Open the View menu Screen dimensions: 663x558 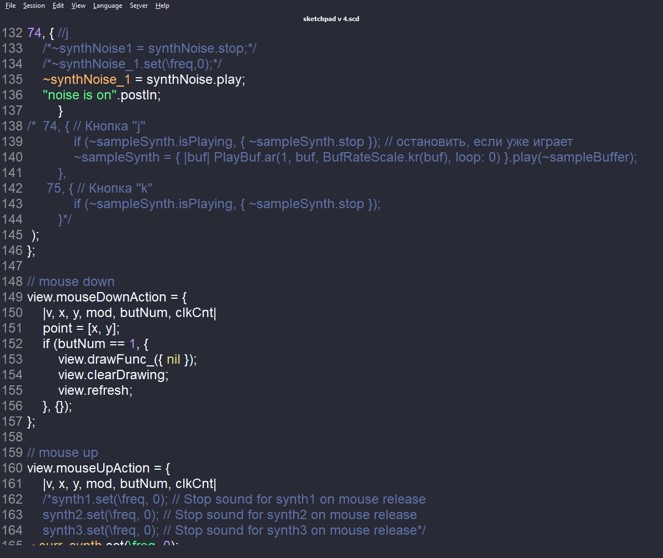(78, 5)
